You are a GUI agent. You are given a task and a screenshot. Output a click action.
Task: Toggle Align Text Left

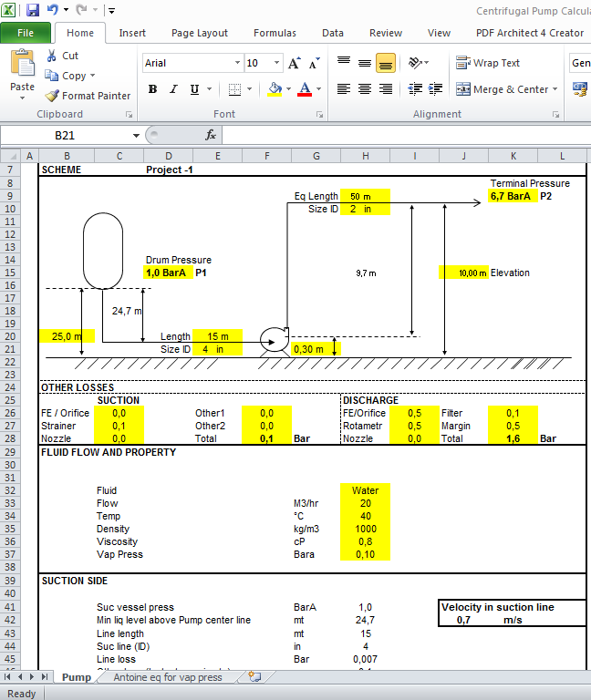click(x=344, y=89)
